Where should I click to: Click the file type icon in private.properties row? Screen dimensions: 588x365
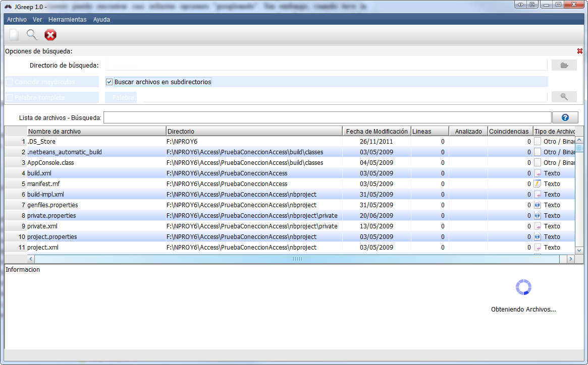[x=538, y=215]
